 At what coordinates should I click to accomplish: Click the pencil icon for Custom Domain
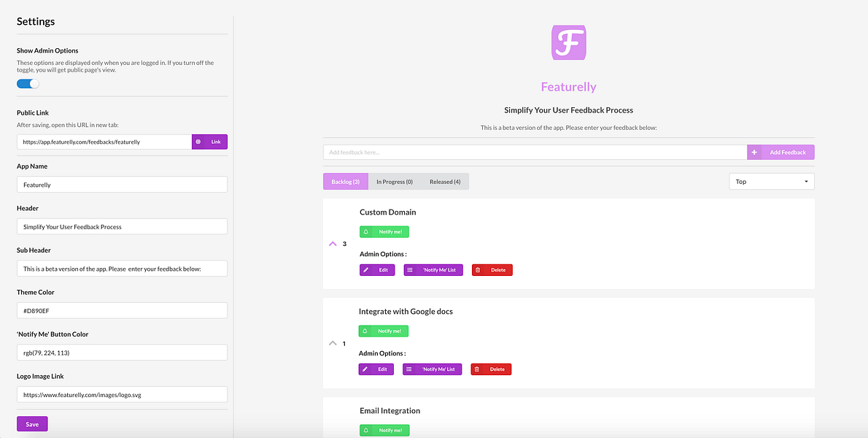point(366,270)
